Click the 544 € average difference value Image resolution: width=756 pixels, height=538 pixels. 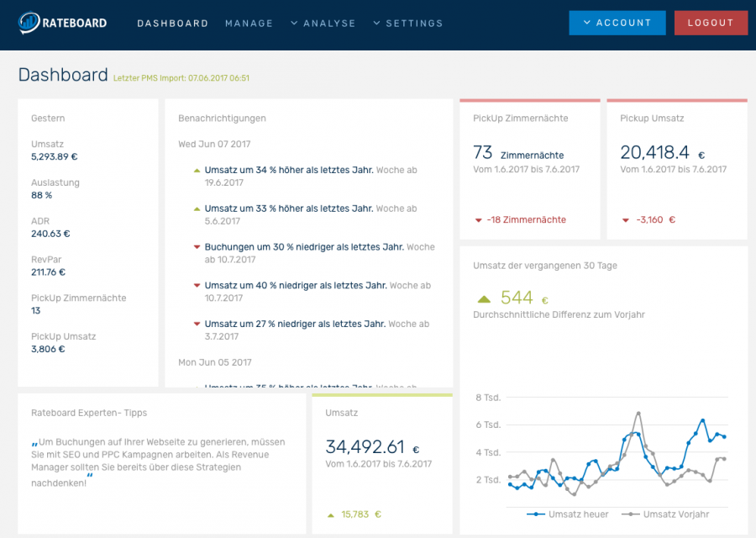pos(524,298)
